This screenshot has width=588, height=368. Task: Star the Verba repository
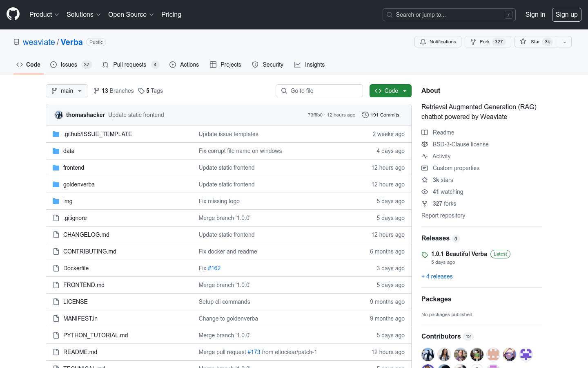[536, 42]
